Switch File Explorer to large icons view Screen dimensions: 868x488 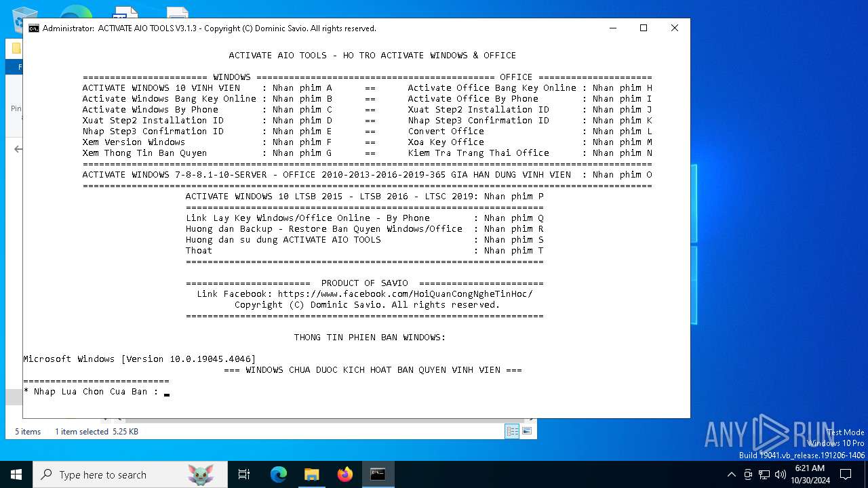[x=526, y=431]
